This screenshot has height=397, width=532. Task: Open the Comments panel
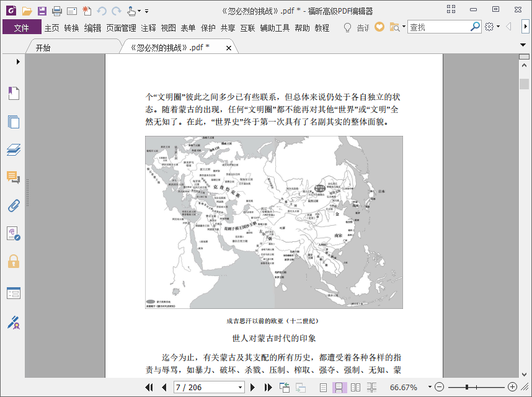click(x=14, y=177)
